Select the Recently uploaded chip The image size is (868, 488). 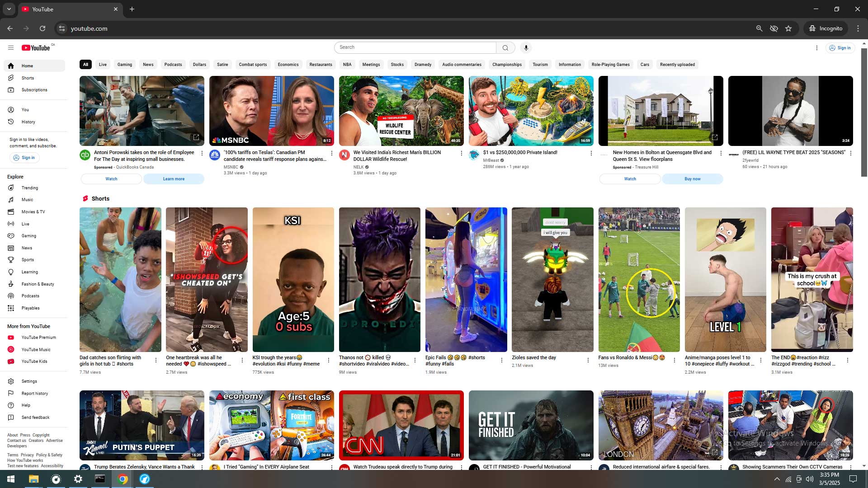pos(677,65)
